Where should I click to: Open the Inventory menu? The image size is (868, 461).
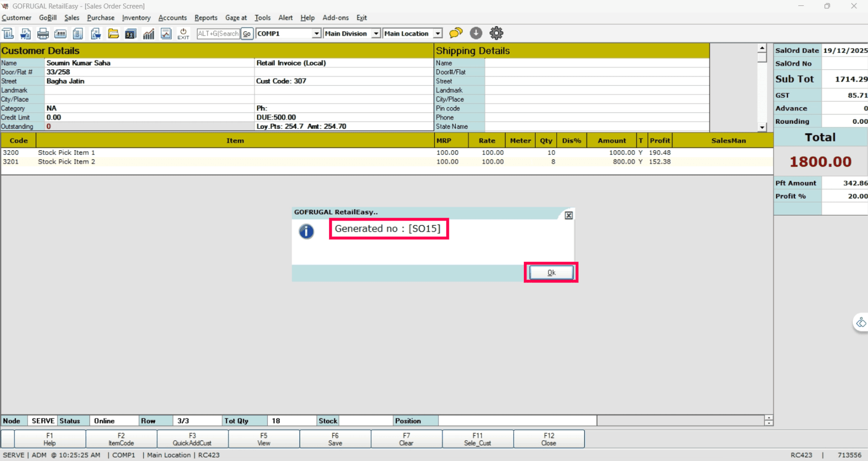136,18
